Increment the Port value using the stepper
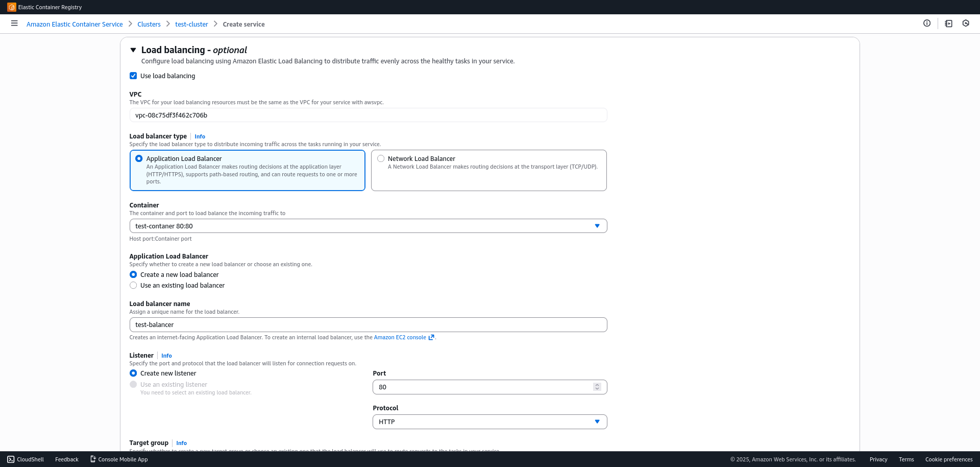 click(x=597, y=384)
